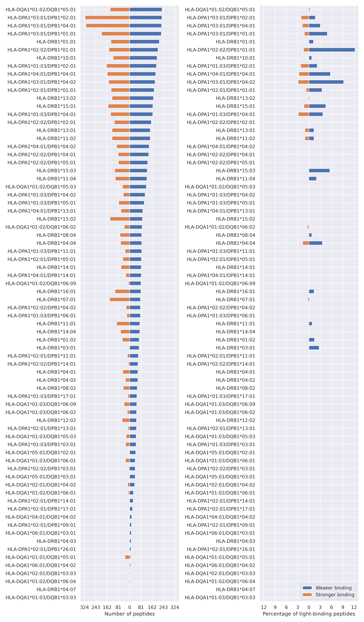Image resolution: width=364 pixels, height=622 pixels.
Task: Click orange bar of HLA-DRB1*15:02 in peptides count chart
Action: point(120,219)
